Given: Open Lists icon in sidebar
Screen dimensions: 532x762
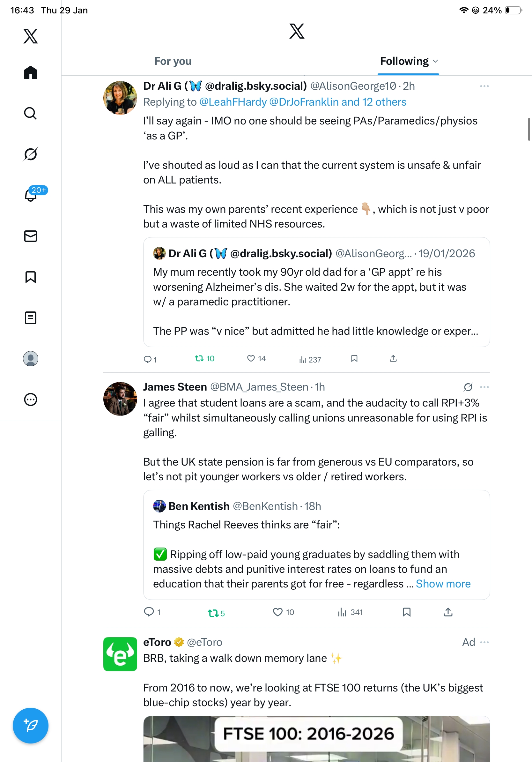Looking at the screenshot, I should 31,318.
